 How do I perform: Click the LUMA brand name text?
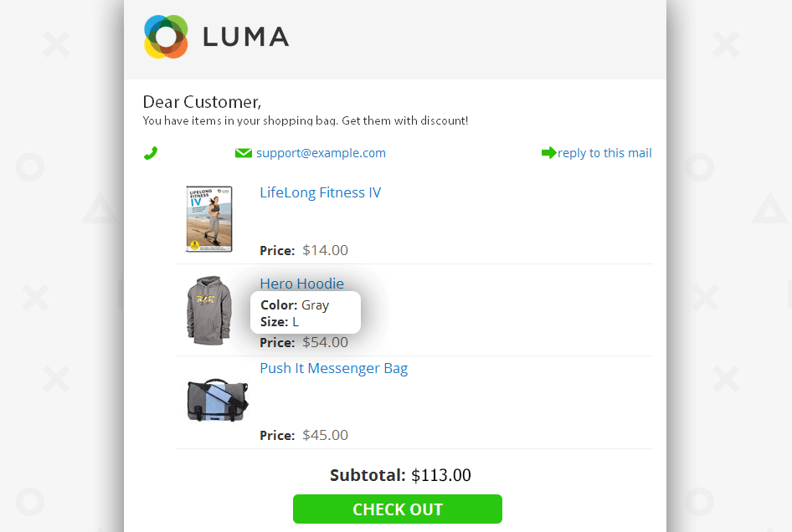(246, 38)
